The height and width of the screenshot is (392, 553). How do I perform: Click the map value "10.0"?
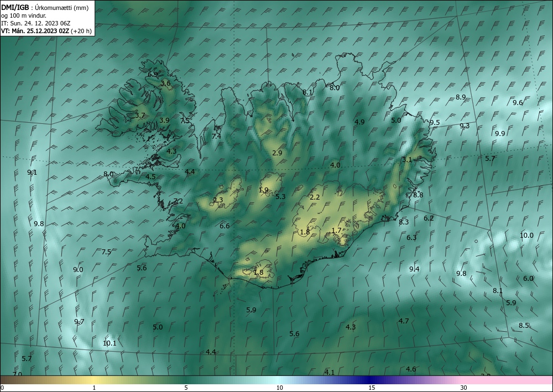526,235
